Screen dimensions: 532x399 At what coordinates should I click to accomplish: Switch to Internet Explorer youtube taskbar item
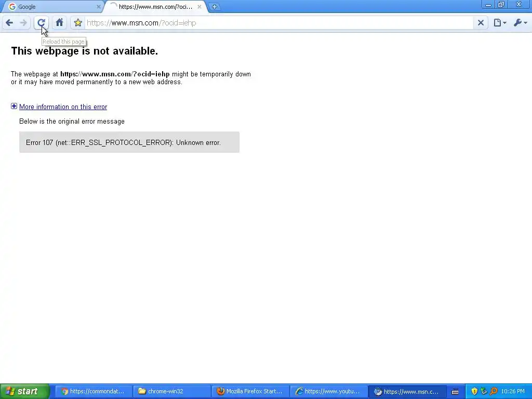pyautogui.click(x=329, y=391)
